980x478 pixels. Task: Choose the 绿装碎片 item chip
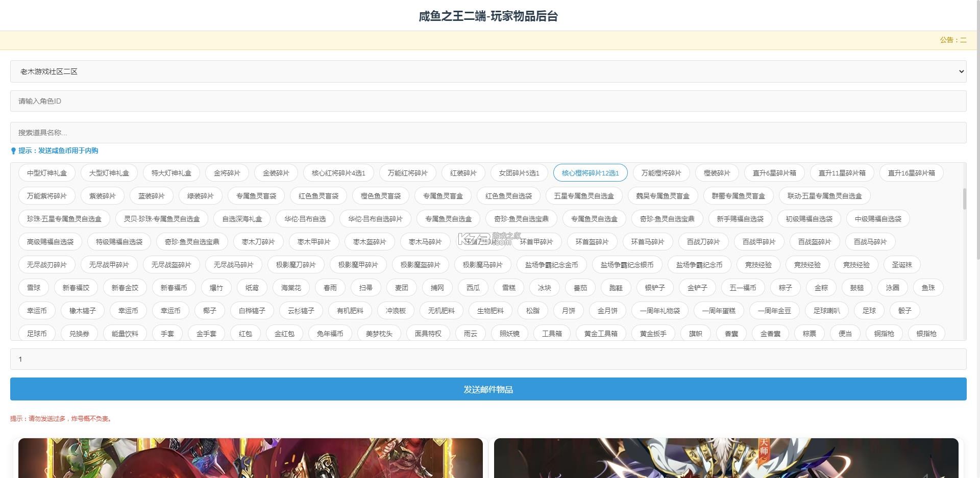click(x=201, y=196)
